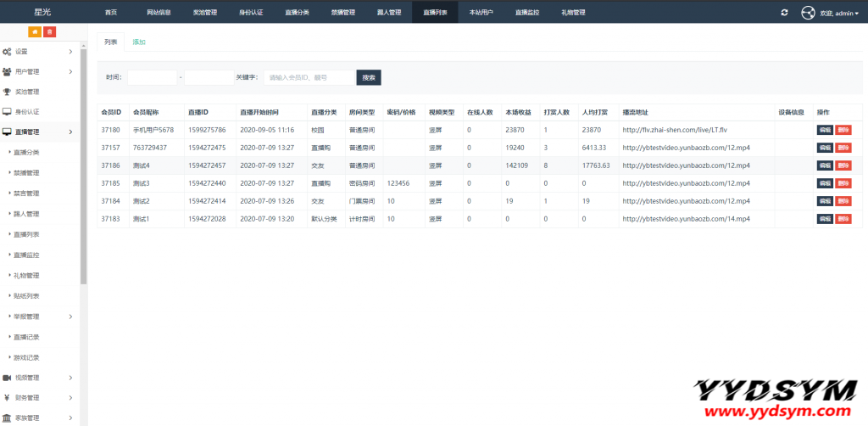
Task: Click the trophy icon beside 奖池管理
Action: coord(7,92)
